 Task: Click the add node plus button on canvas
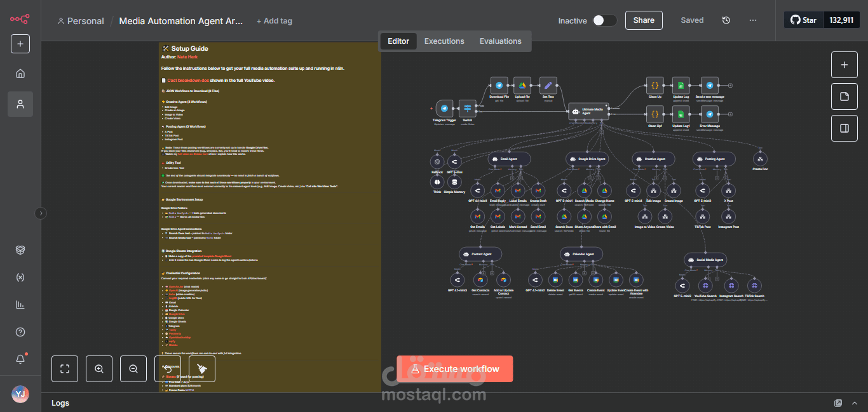coord(844,65)
